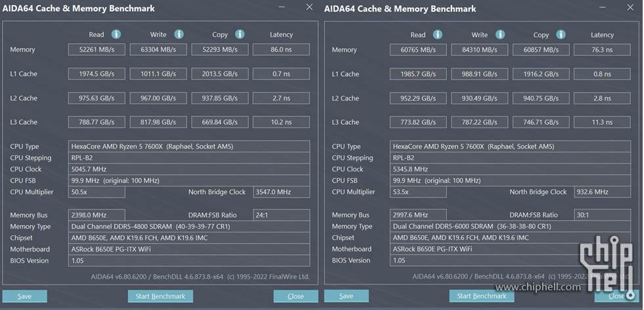Click Start Benchmark in right window
Image resolution: width=644 pixels, height=310 pixels.
482,296
